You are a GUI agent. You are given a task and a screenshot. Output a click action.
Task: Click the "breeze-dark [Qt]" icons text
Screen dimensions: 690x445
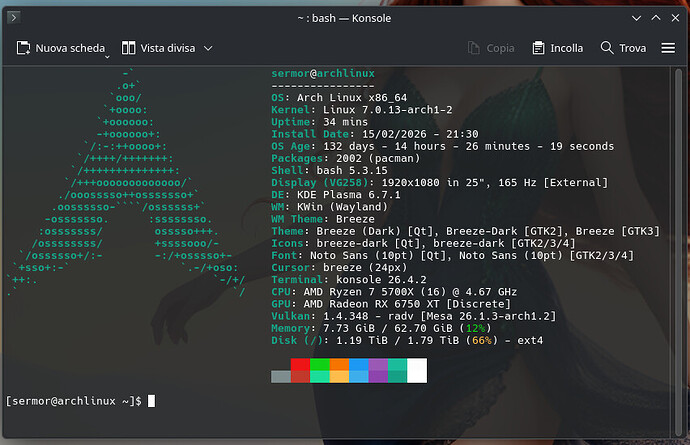368,243
